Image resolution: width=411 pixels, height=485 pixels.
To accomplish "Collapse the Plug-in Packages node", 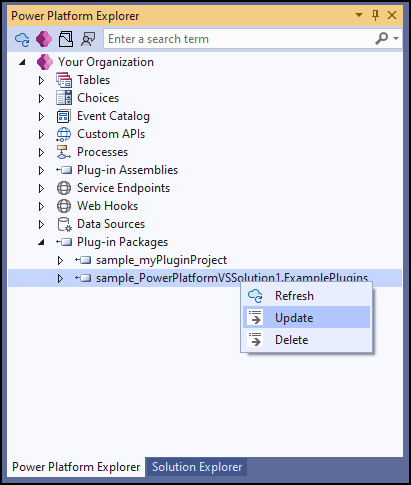I will pos(41,242).
